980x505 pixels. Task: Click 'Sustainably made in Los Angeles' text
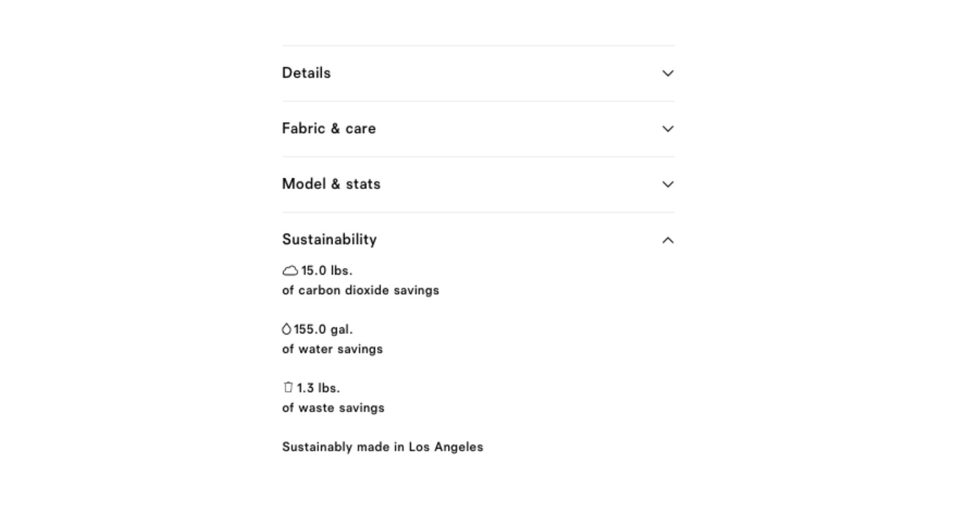pos(383,447)
